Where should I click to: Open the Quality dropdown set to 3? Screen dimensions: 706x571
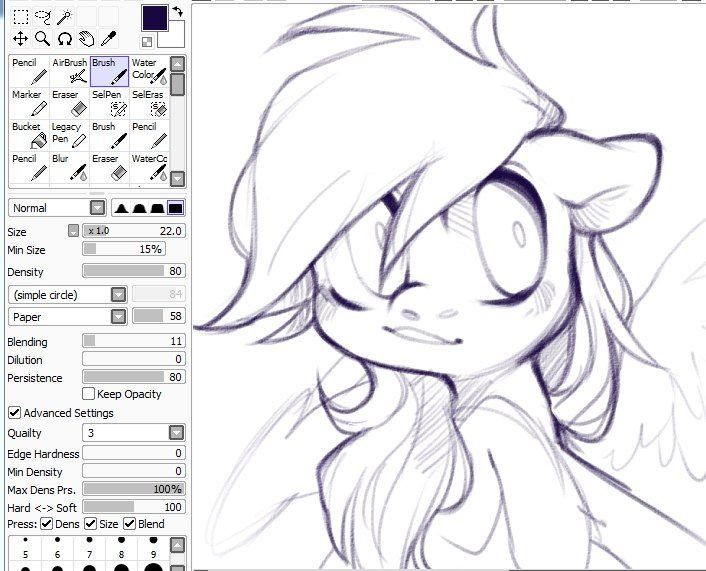[x=134, y=433]
